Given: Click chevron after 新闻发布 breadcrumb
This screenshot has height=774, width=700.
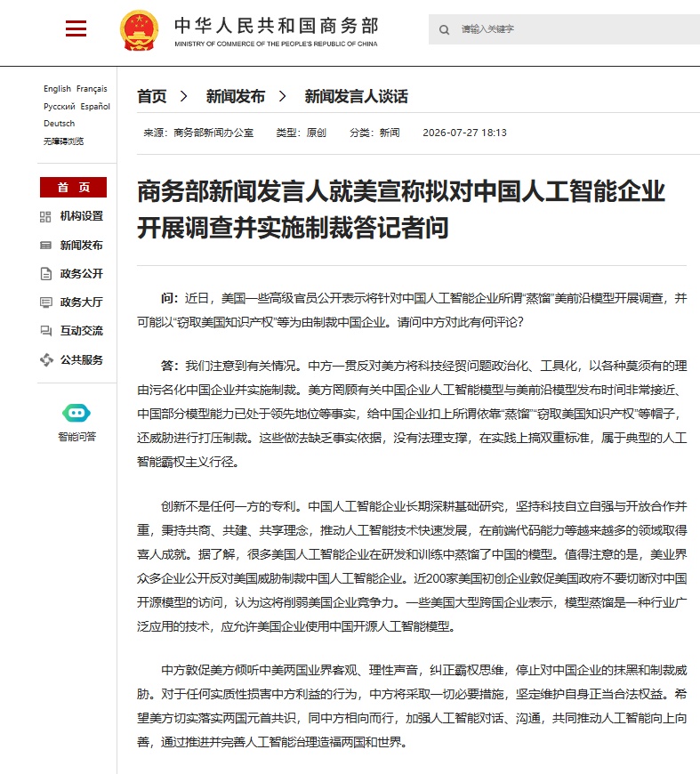Looking at the screenshot, I should click(x=282, y=96).
